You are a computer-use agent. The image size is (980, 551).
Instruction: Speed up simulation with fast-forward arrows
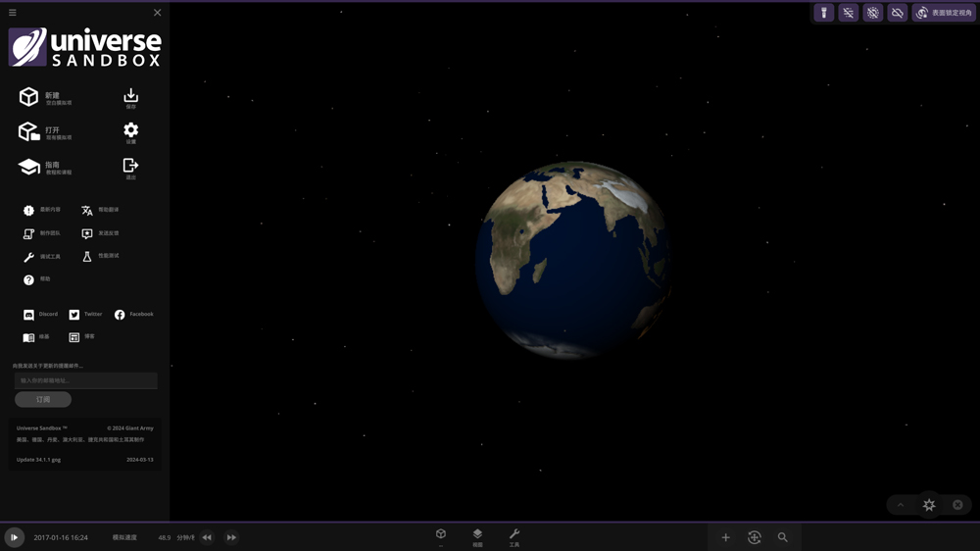tap(231, 537)
